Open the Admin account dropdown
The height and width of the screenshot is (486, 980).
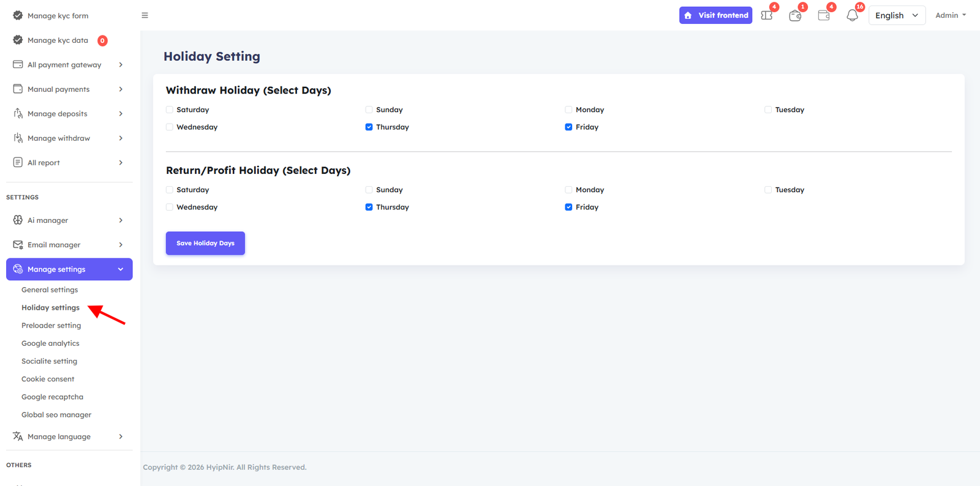pyautogui.click(x=950, y=15)
